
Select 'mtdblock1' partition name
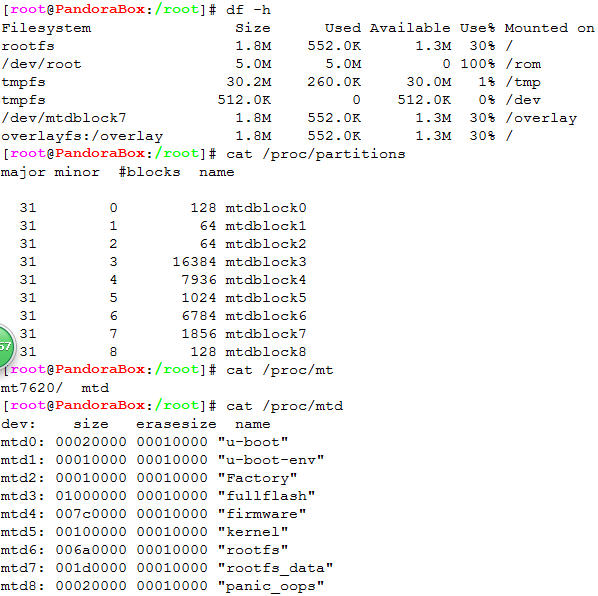tap(266, 226)
